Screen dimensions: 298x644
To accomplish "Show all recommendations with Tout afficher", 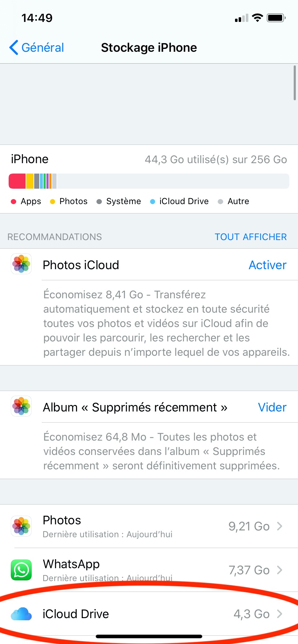I will (x=250, y=237).
